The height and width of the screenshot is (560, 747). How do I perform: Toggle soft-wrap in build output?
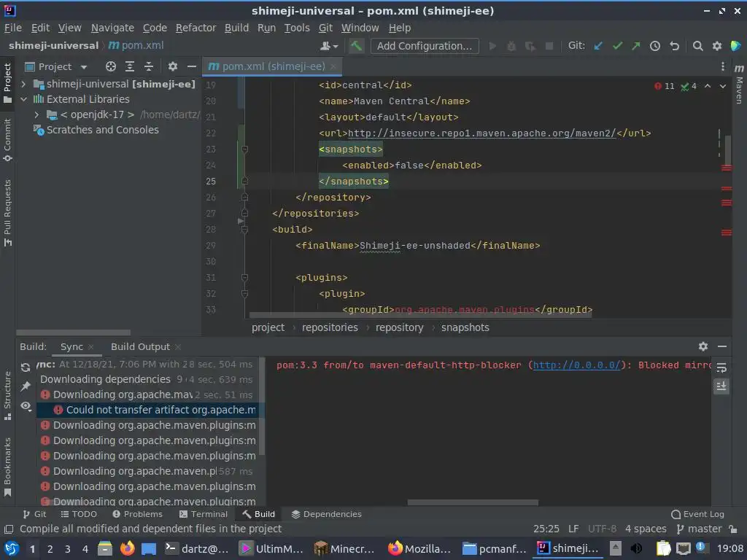pyautogui.click(x=721, y=367)
